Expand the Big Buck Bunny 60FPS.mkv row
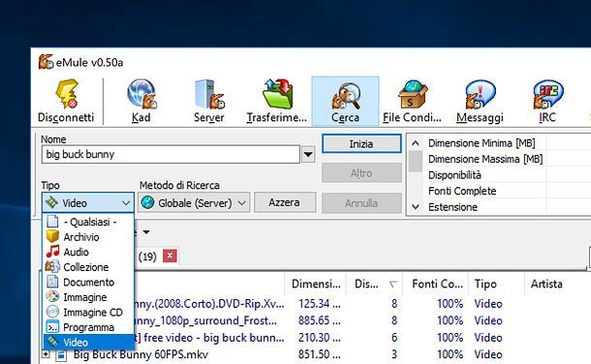 [x=46, y=354]
